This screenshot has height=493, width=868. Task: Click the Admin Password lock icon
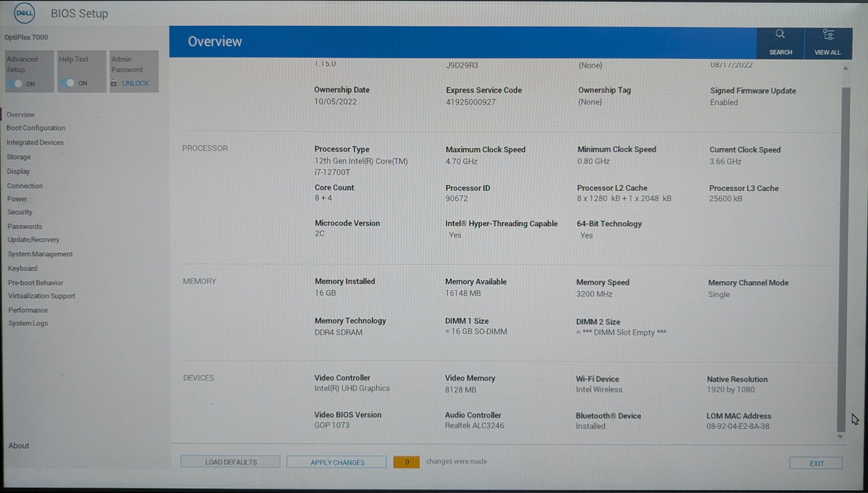(113, 83)
